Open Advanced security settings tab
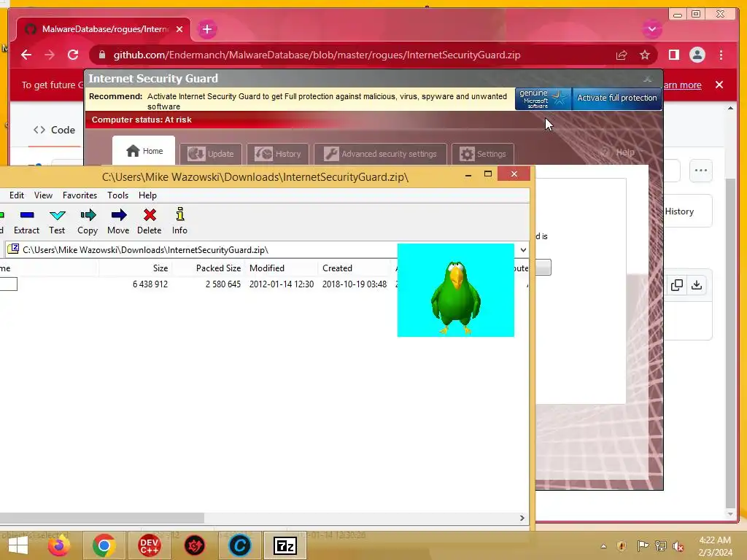The height and width of the screenshot is (560, 747). [380, 154]
